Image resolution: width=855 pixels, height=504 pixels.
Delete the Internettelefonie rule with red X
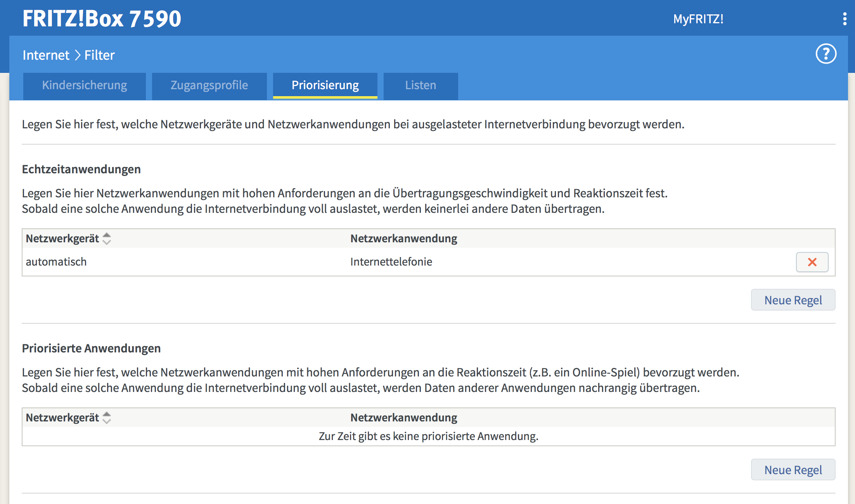(812, 262)
